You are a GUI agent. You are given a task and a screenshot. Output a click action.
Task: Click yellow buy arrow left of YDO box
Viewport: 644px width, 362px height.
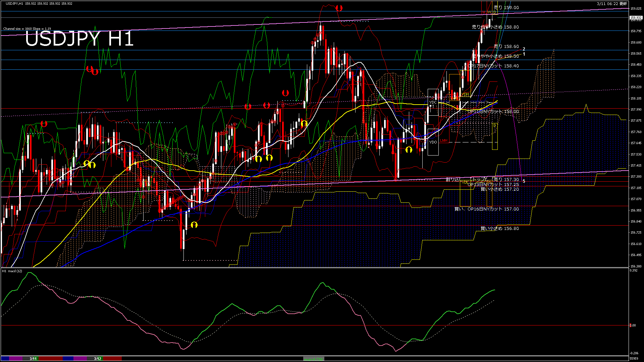[409, 149]
